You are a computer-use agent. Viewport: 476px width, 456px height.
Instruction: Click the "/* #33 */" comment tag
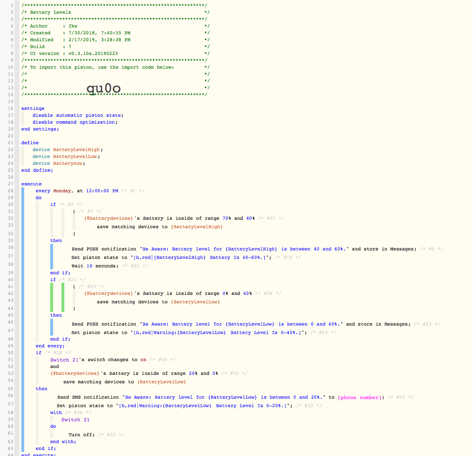coord(309,406)
